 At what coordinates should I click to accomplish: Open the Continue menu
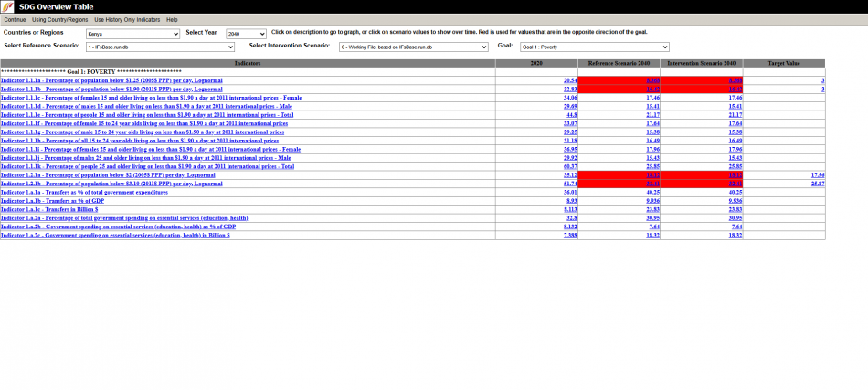(x=15, y=19)
